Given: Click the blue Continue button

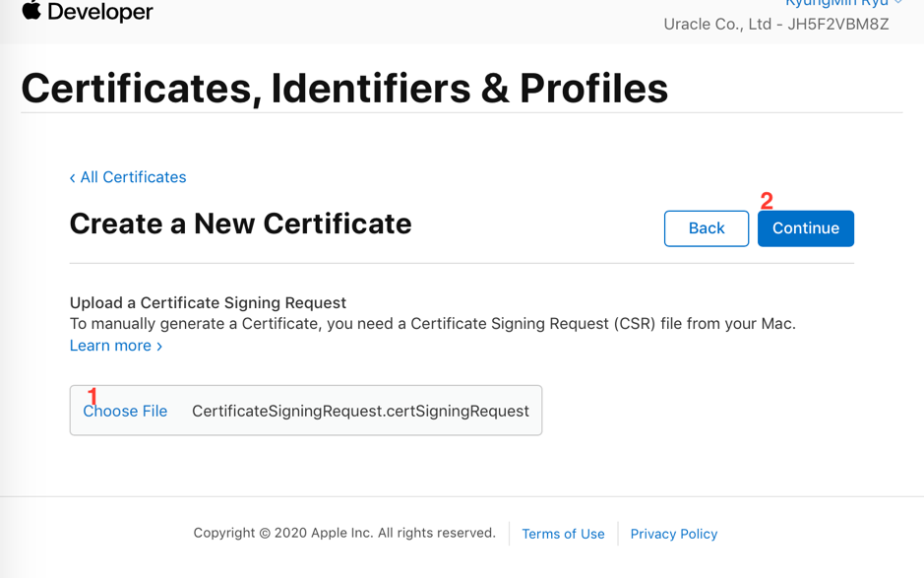Looking at the screenshot, I should (806, 228).
